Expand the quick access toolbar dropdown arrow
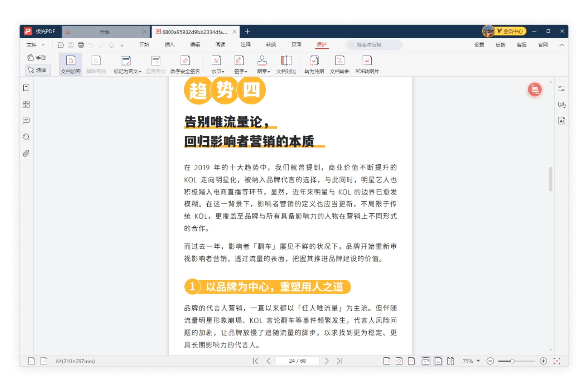 click(122, 45)
